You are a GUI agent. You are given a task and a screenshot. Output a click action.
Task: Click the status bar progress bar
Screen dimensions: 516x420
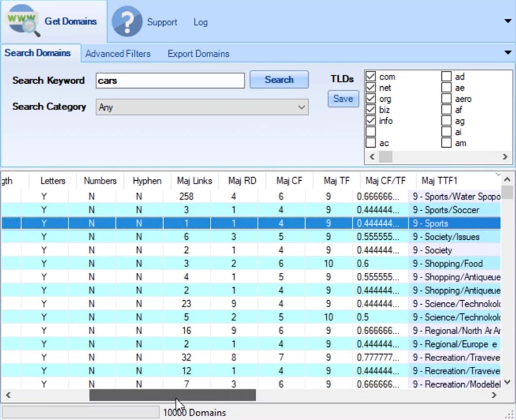(80, 412)
